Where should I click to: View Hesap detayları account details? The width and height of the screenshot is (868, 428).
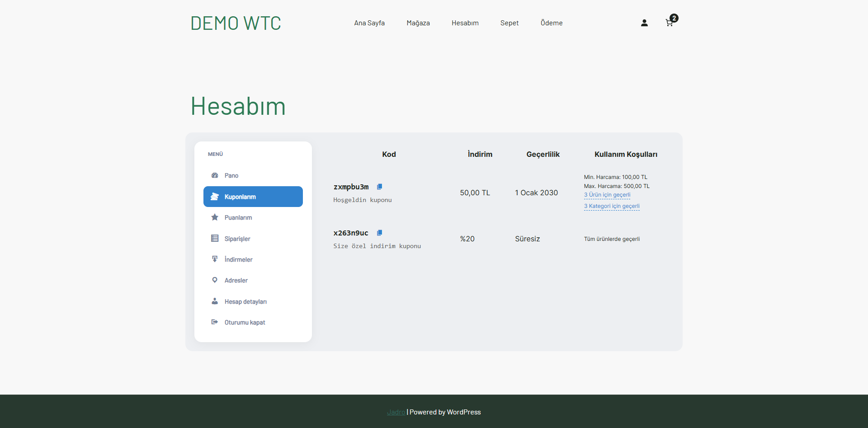click(x=245, y=301)
